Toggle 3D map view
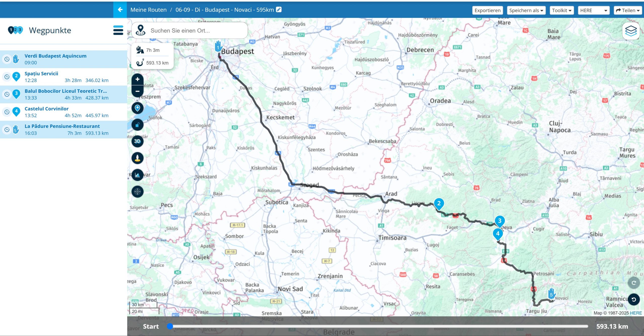This screenshot has width=644, height=336. pyautogui.click(x=137, y=141)
